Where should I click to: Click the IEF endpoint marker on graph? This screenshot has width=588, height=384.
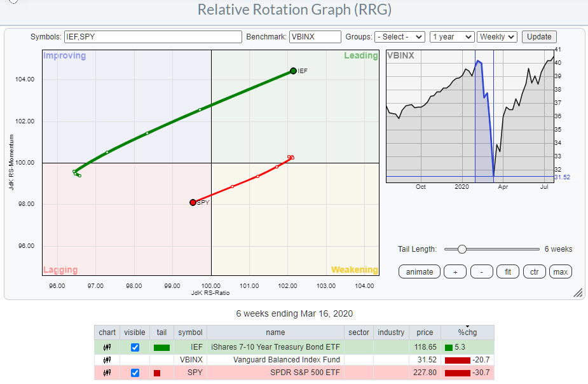[x=293, y=71]
